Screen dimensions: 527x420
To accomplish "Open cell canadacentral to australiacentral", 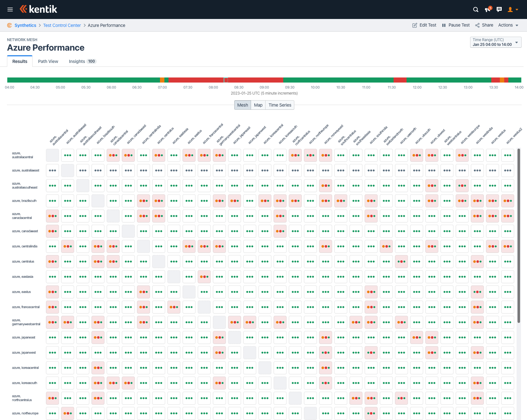I will point(52,216).
